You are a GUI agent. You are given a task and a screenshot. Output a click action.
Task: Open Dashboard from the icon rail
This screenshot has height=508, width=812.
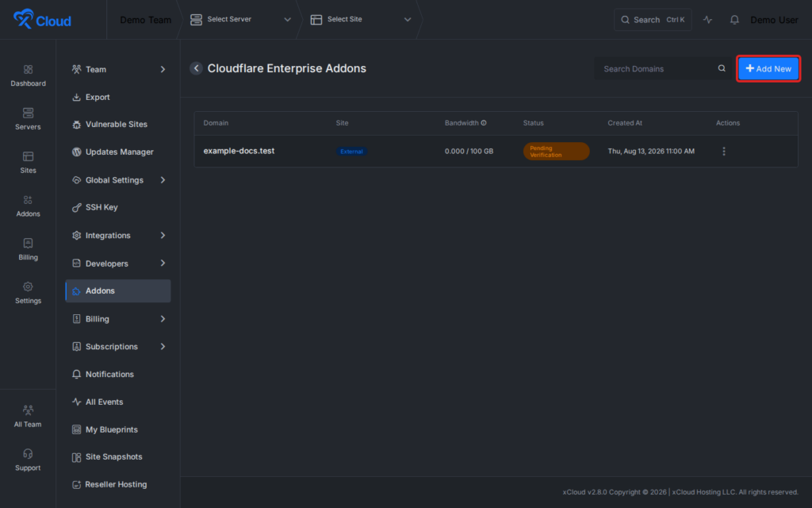(28, 75)
